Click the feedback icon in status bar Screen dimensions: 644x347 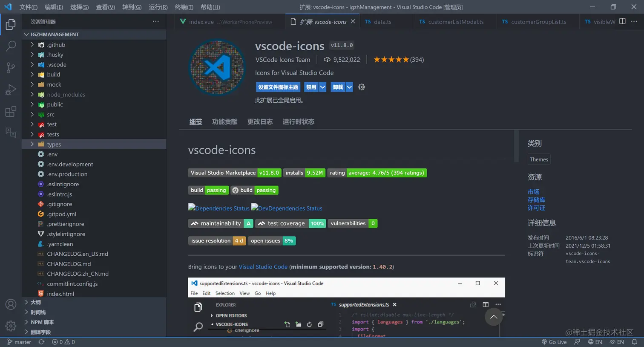pos(577,342)
